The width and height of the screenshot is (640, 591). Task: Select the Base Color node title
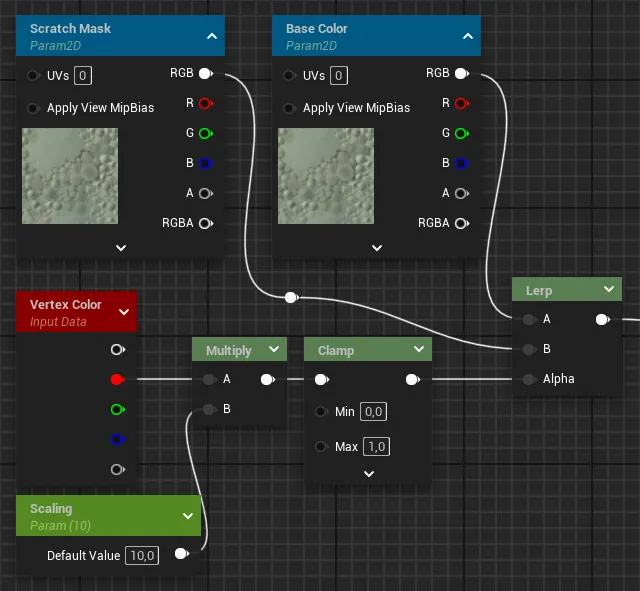pyautogui.click(x=316, y=29)
